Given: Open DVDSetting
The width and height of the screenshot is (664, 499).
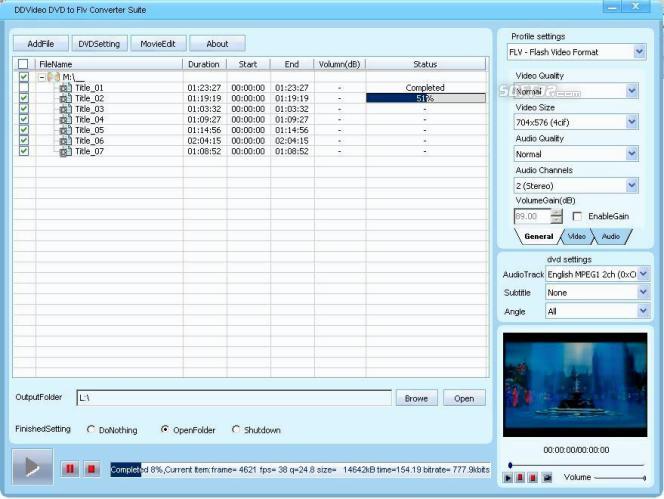Looking at the screenshot, I should (x=99, y=44).
